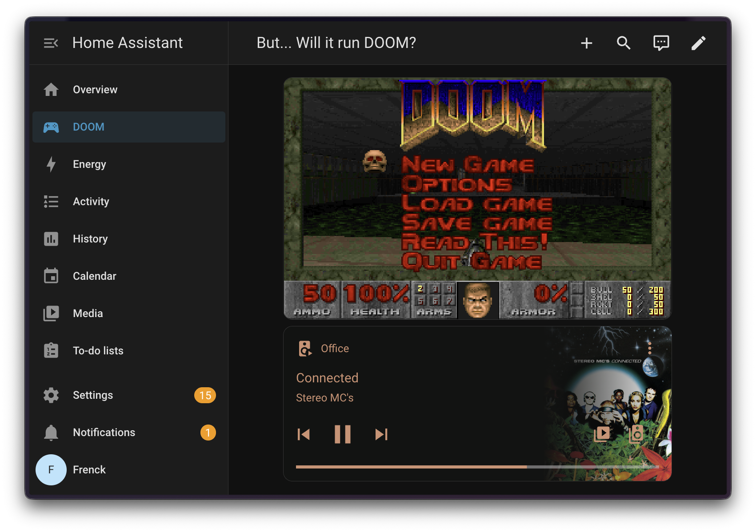Open the Office media card overflow menu
Screen dimensions: 756x532
tap(649, 348)
